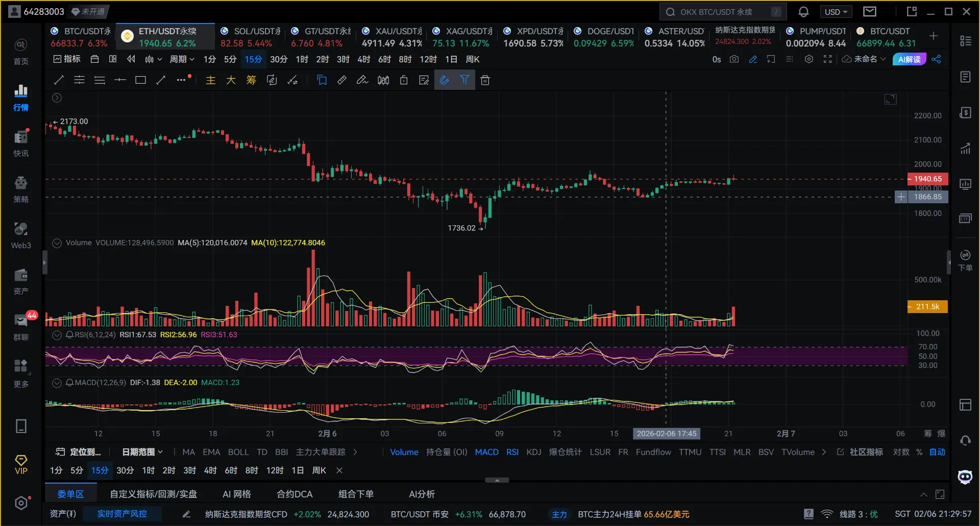Open the 委单区 bottom panel tab
Image resolution: width=980 pixels, height=526 pixels.
coord(70,494)
